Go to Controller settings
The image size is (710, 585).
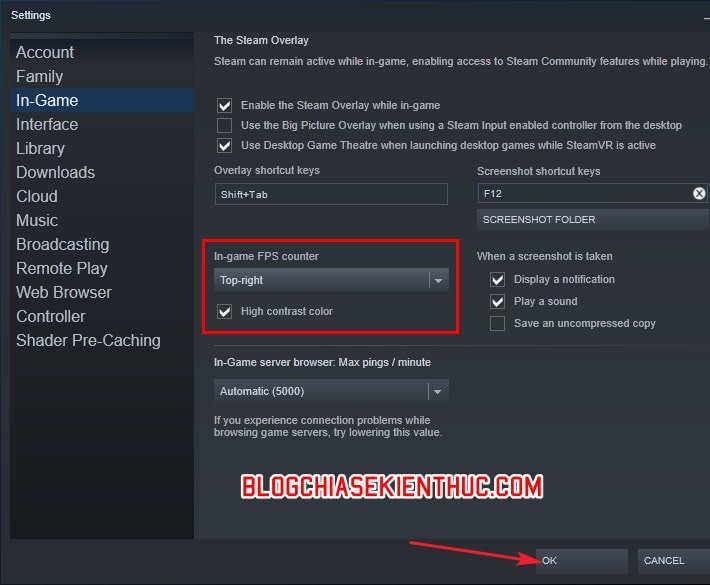click(102, 316)
